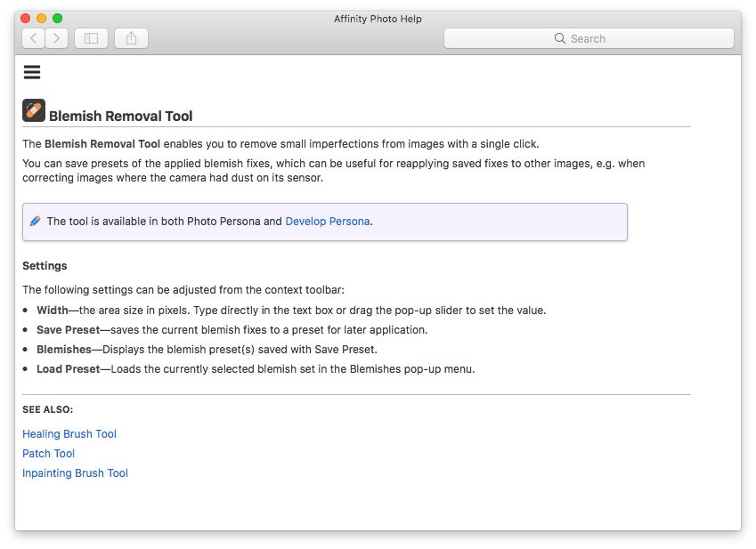Screen dimensions: 756x549
Task: Toggle the sidebar panel button
Action: click(91, 38)
